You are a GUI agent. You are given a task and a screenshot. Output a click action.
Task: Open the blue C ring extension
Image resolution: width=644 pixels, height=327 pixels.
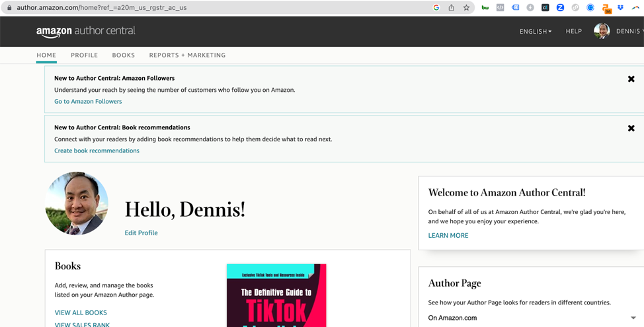coord(590,7)
